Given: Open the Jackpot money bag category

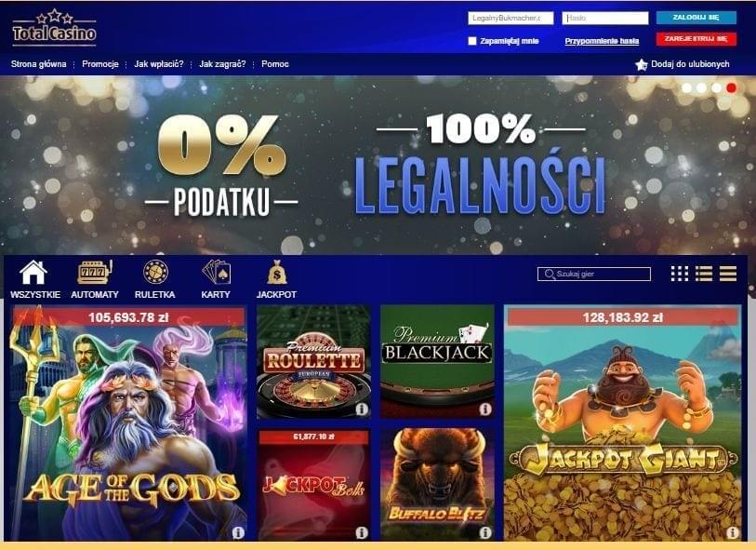Looking at the screenshot, I should click(x=277, y=273).
